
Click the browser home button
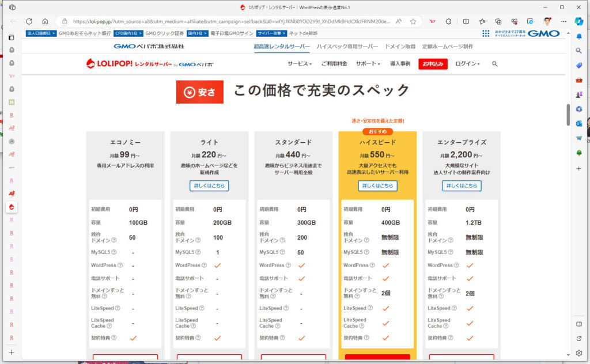(x=45, y=21)
